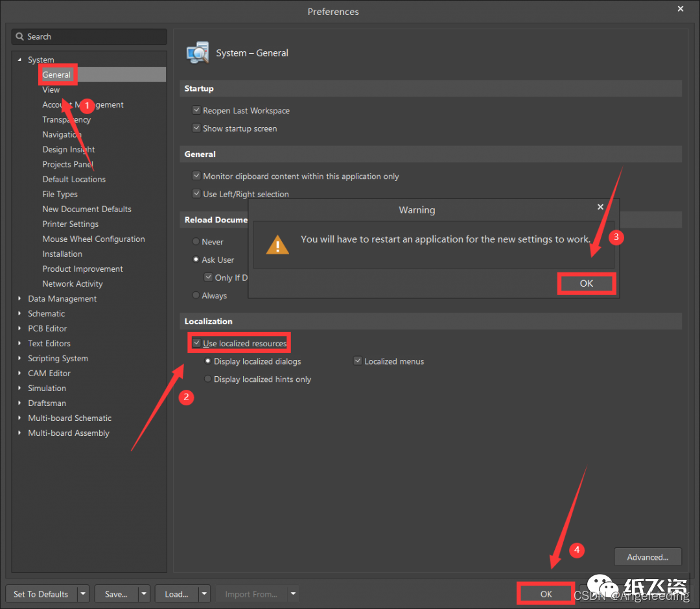Expand the Data Management tree node

tap(19, 299)
